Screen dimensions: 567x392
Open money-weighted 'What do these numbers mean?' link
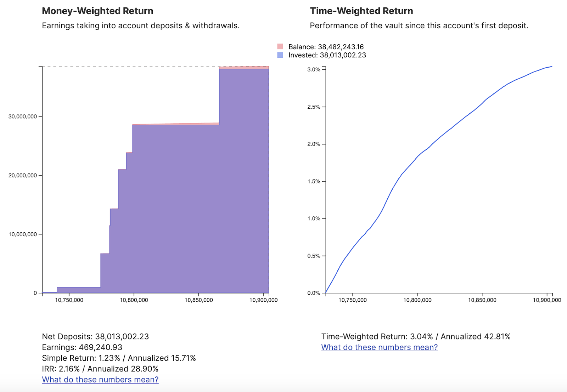pos(100,380)
